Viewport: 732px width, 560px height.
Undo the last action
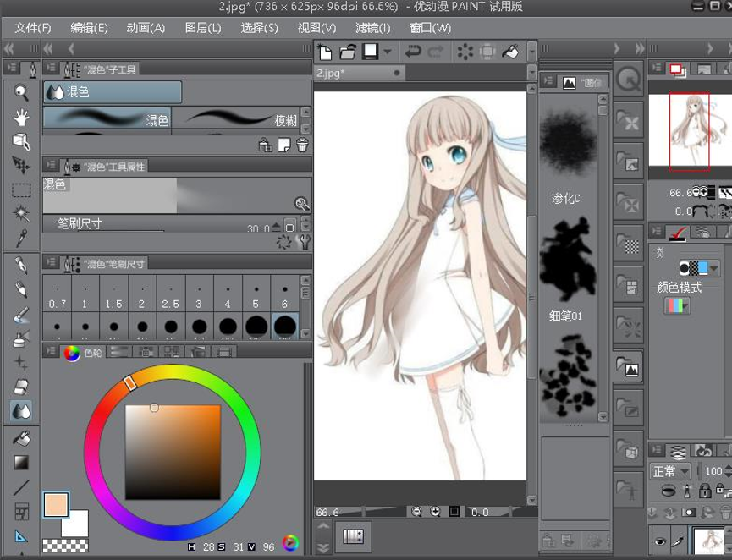click(414, 51)
